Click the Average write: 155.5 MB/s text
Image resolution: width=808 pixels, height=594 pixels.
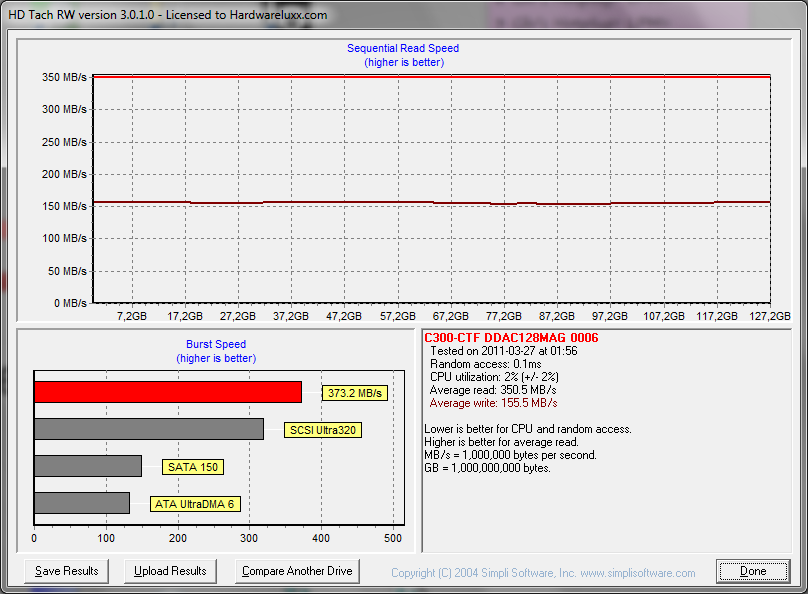click(x=494, y=403)
